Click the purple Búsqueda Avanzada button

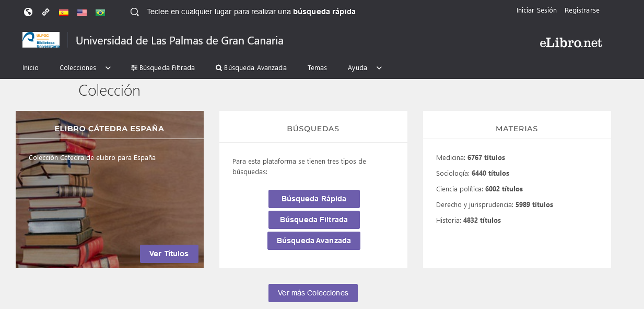point(314,241)
